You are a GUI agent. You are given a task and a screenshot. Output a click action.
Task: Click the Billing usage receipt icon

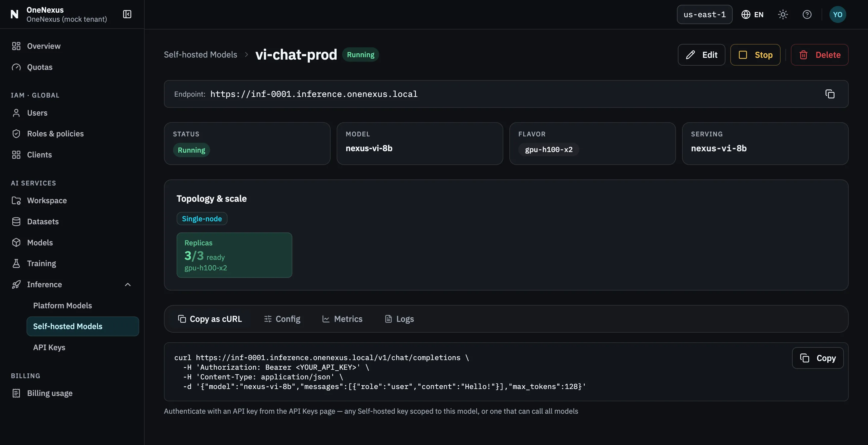tap(16, 393)
